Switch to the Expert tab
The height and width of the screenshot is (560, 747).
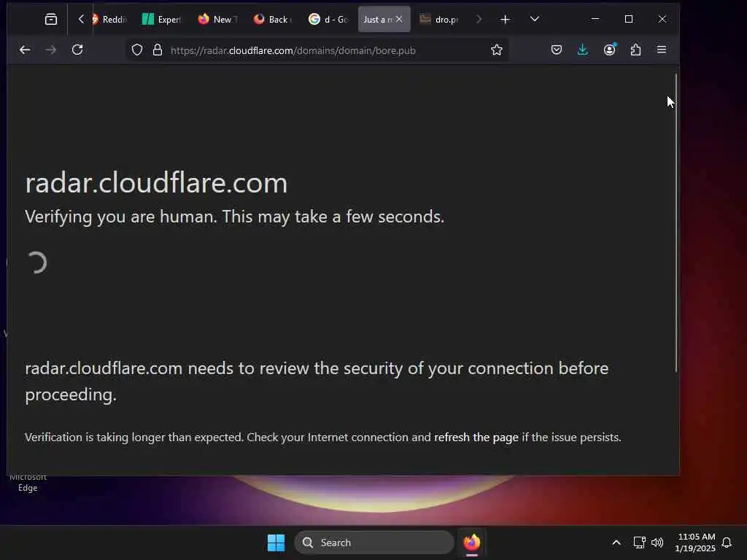point(161,19)
